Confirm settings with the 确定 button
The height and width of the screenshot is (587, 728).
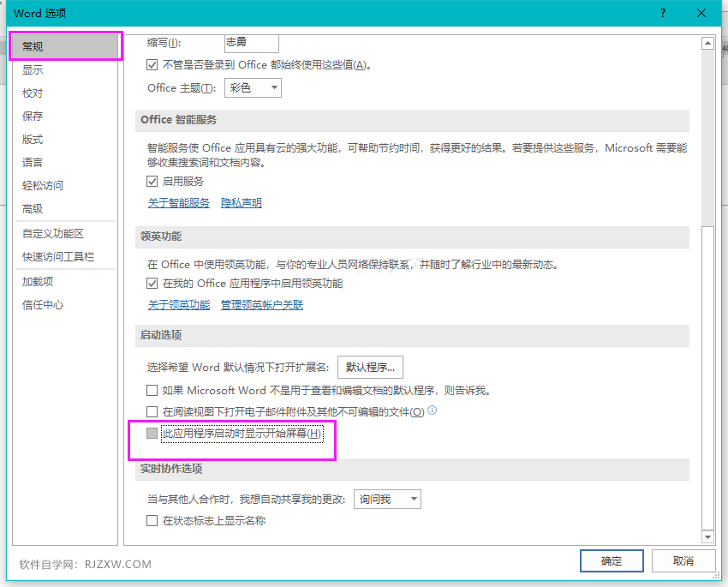click(x=611, y=560)
